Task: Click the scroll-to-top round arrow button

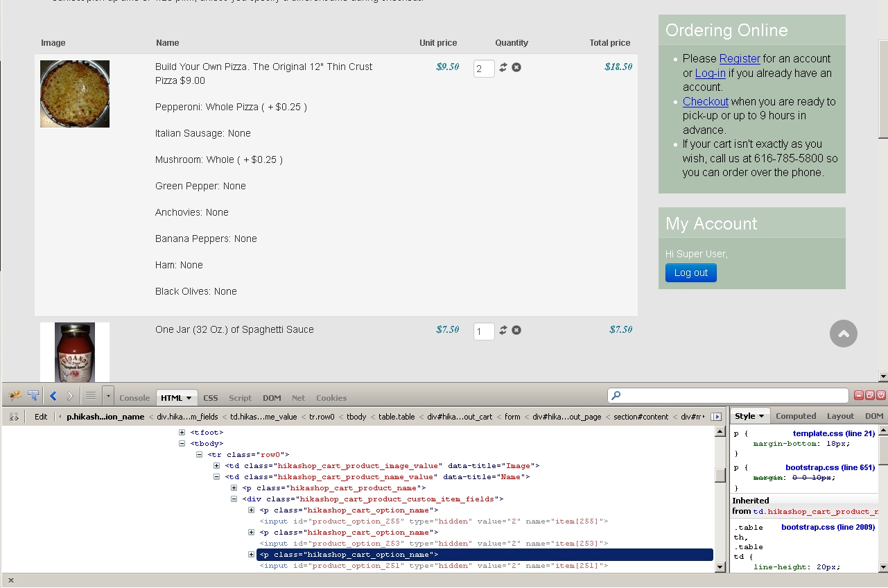Action: (843, 334)
